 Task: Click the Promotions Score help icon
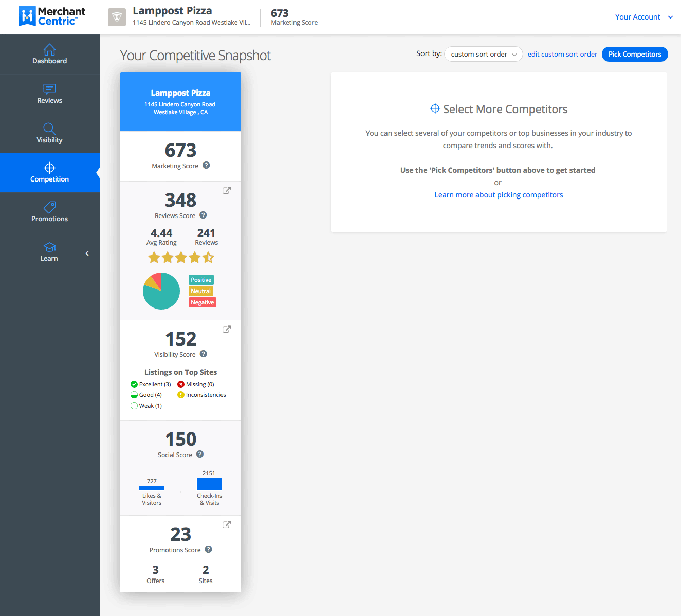(x=208, y=550)
